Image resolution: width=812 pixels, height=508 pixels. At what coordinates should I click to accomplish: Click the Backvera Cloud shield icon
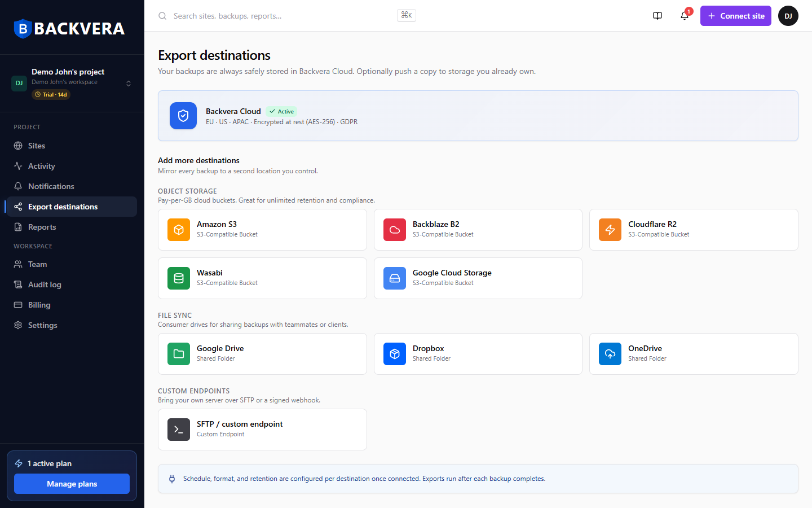tap(183, 116)
